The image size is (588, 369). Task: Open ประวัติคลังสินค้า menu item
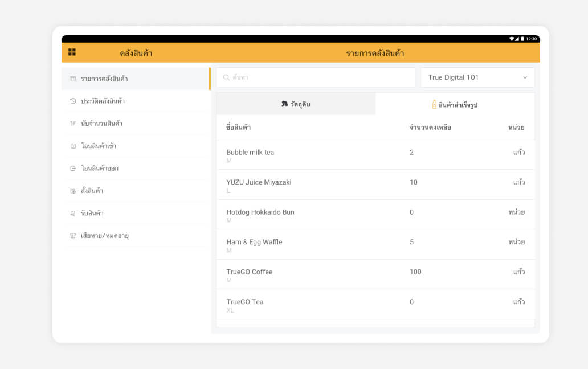pyautogui.click(x=103, y=101)
